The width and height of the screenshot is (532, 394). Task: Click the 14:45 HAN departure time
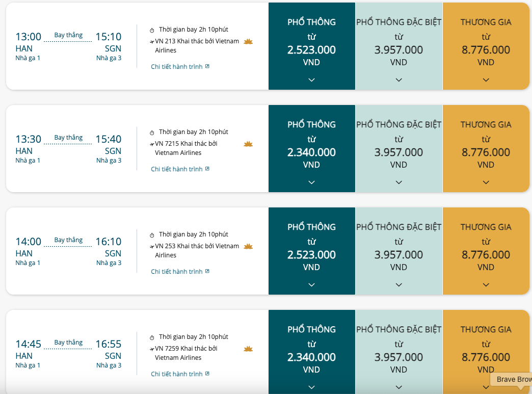pyautogui.click(x=28, y=344)
